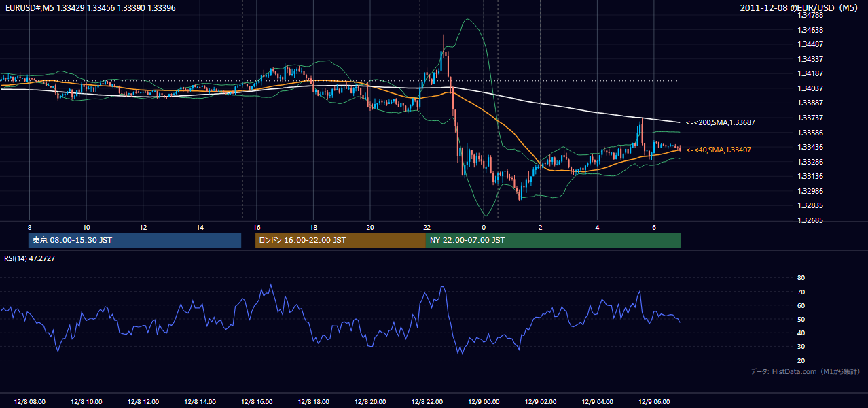This screenshot has width=868, height=408.
Task: Click price axis value 1.33136
Action: pos(811,177)
